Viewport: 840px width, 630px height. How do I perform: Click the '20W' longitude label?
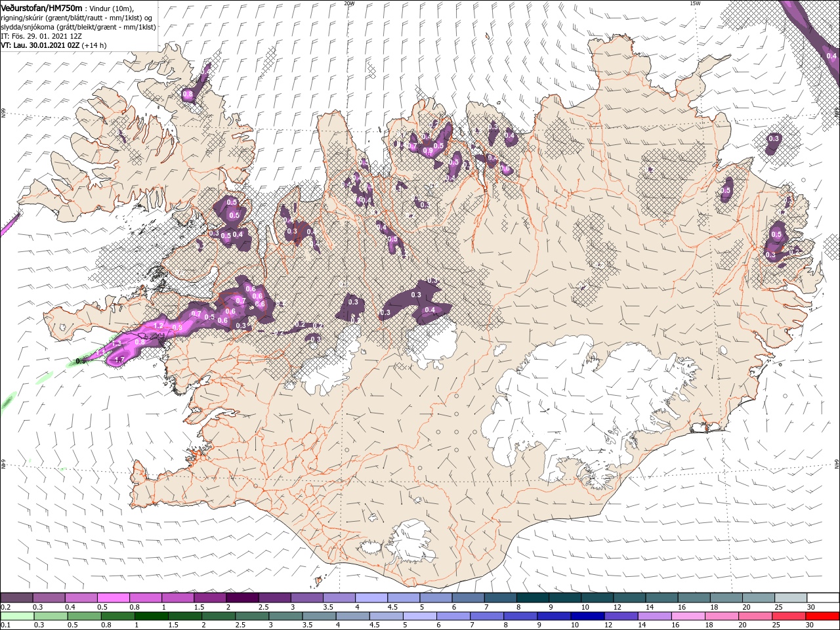[x=349, y=3]
